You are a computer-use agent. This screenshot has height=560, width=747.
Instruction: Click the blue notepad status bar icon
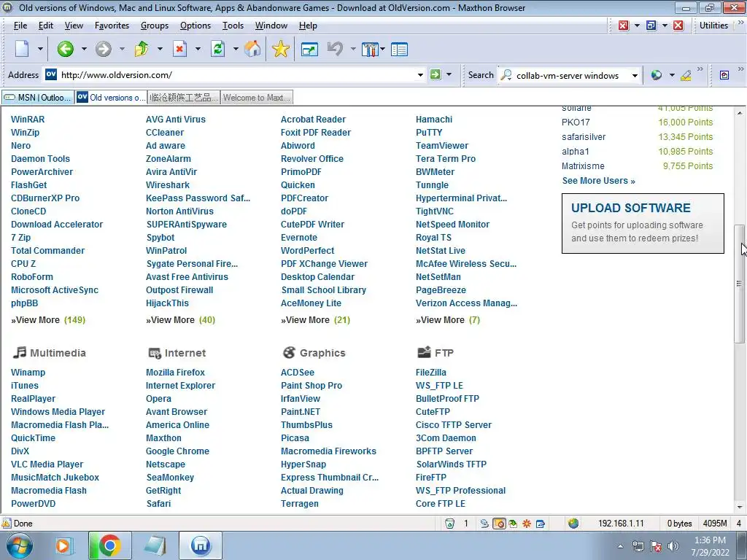541,524
